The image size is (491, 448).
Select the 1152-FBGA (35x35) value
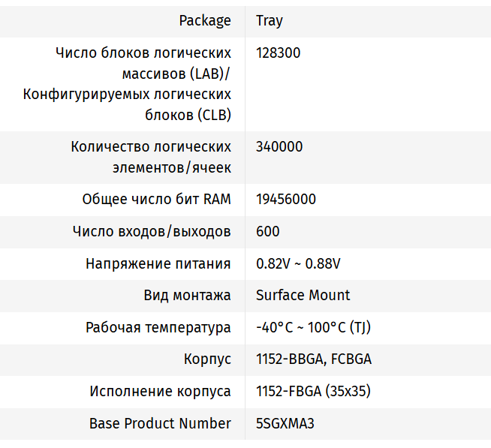313,392
